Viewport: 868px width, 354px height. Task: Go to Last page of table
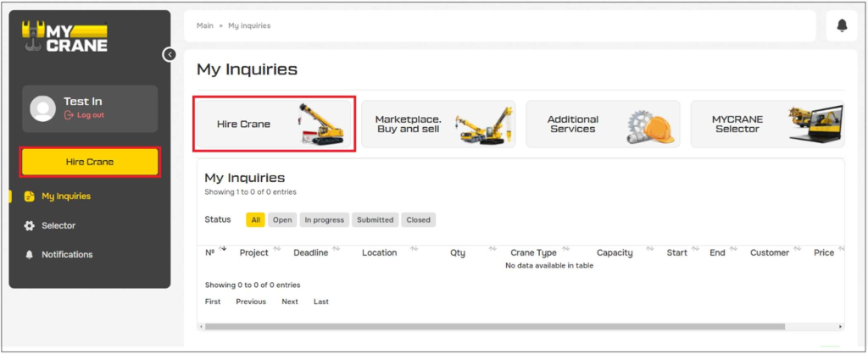point(321,301)
